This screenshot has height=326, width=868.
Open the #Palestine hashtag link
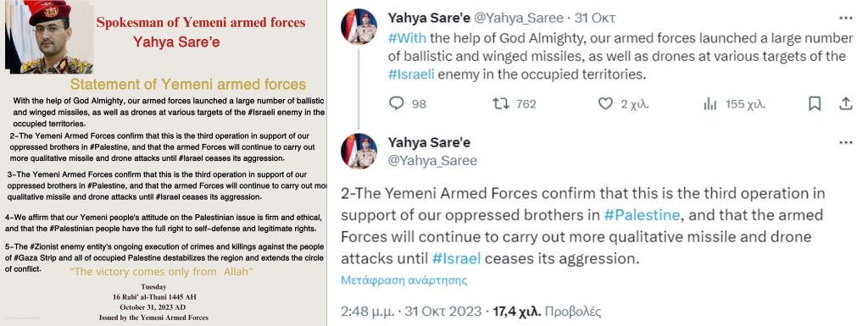[x=642, y=215]
